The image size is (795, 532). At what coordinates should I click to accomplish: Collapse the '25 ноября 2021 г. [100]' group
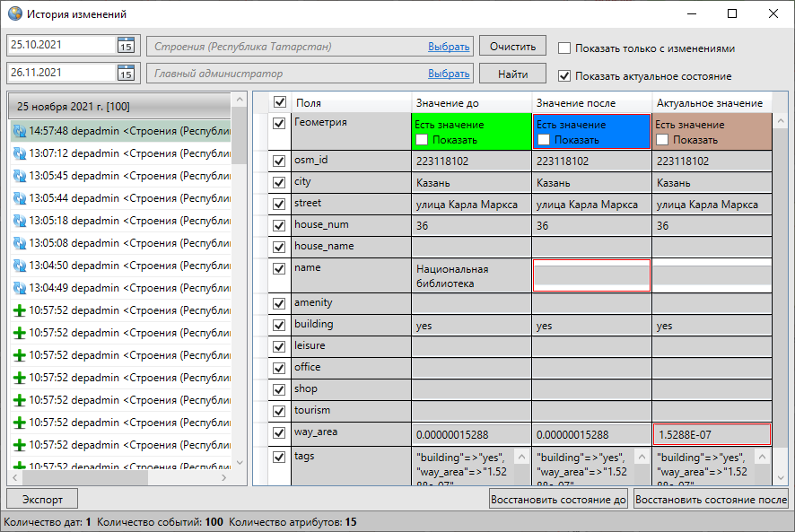coord(120,107)
